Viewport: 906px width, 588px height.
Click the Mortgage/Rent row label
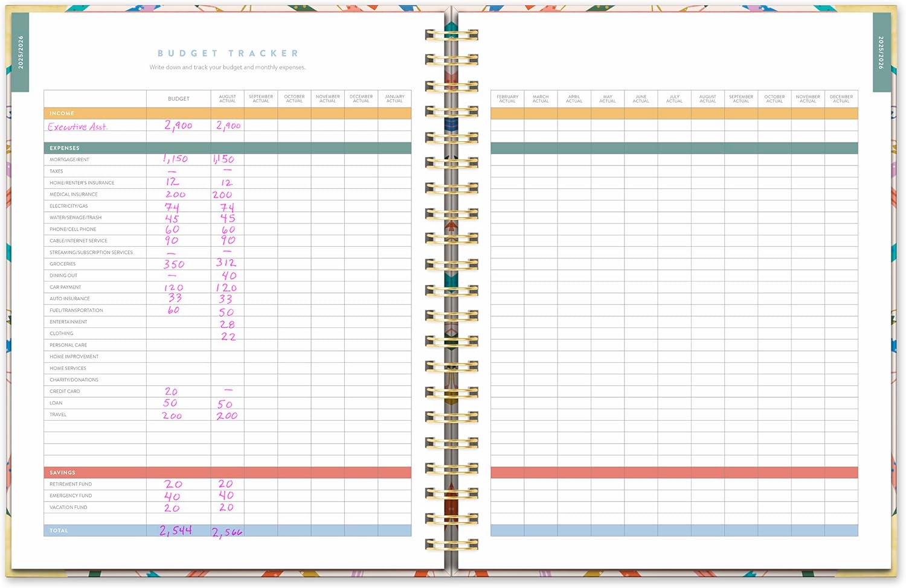(x=69, y=160)
